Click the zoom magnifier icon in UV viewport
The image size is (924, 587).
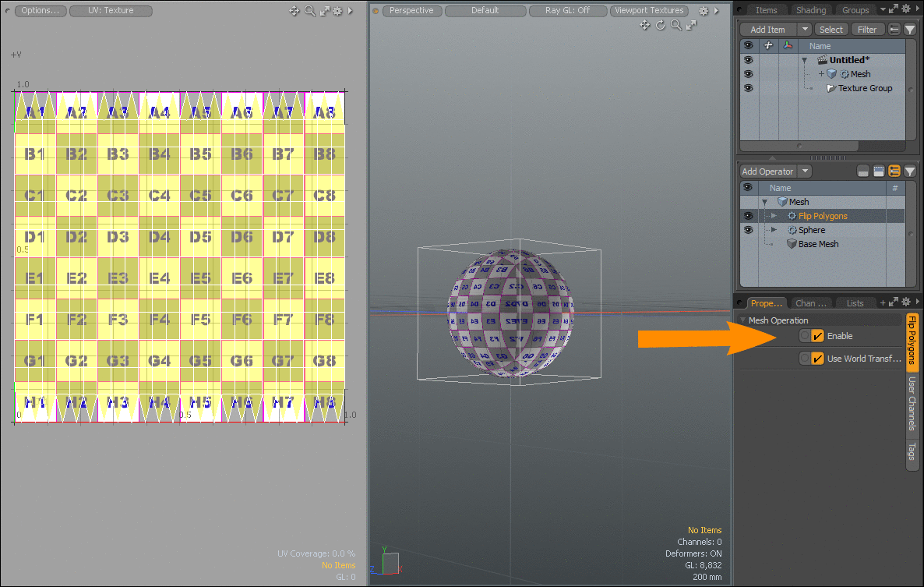click(x=309, y=11)
